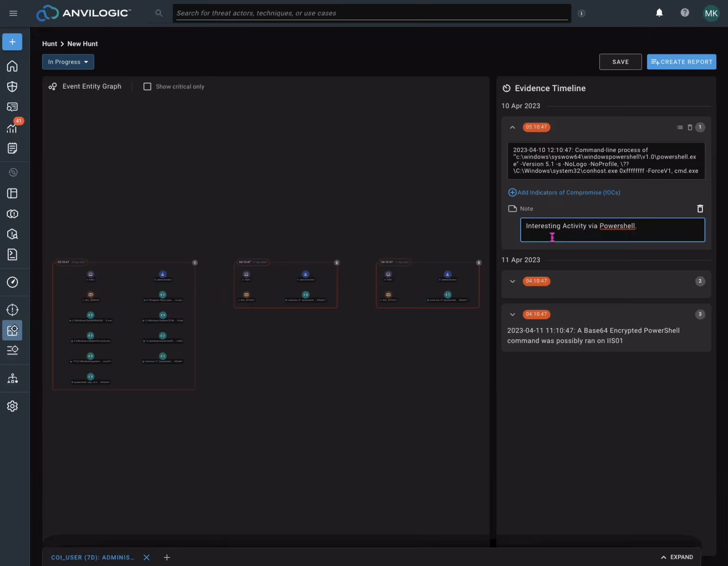
Task: Expand the bottom query panel
Action: pyautogui.click(x=677, y=557)
